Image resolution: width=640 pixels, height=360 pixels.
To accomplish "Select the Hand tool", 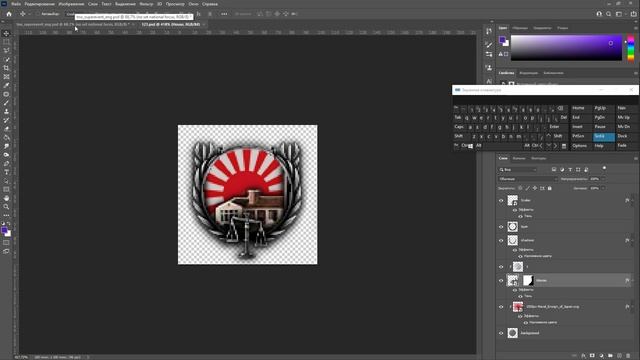I will [x=6, y=198].
